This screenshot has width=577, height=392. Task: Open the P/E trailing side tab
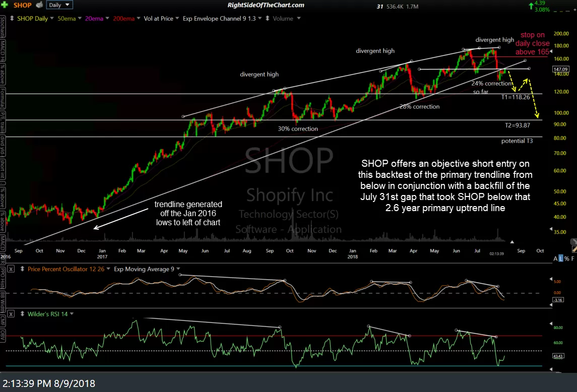click(x=3, y=122)
